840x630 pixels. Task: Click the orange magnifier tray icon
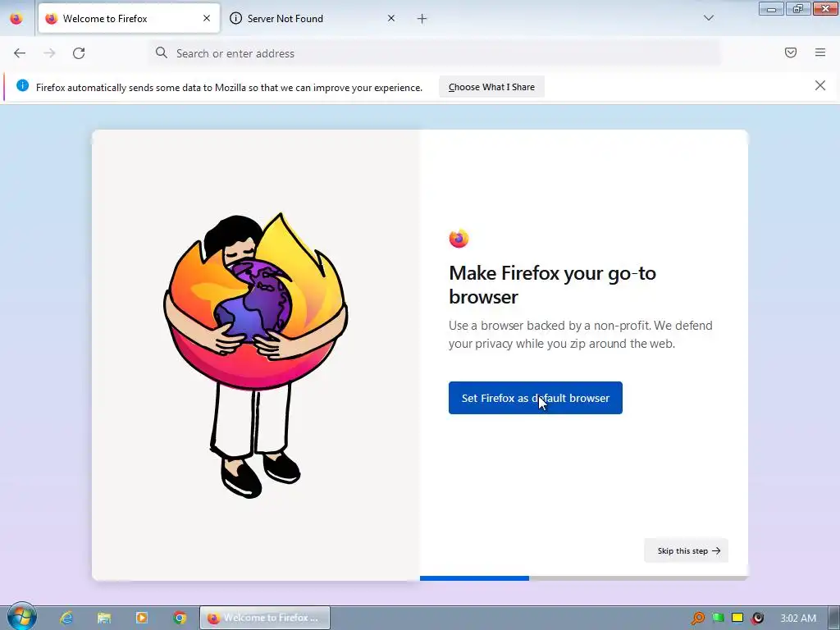[x=697, y=619]
